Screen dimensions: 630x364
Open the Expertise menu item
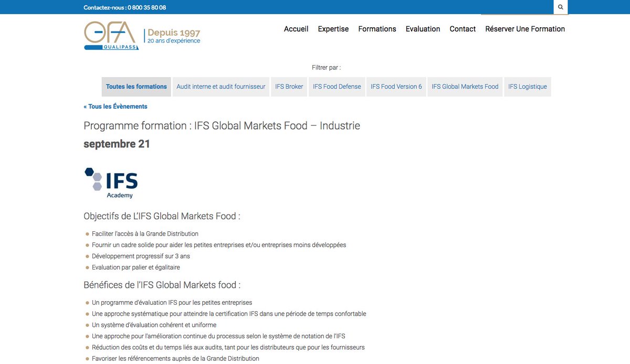pos(333,29)
